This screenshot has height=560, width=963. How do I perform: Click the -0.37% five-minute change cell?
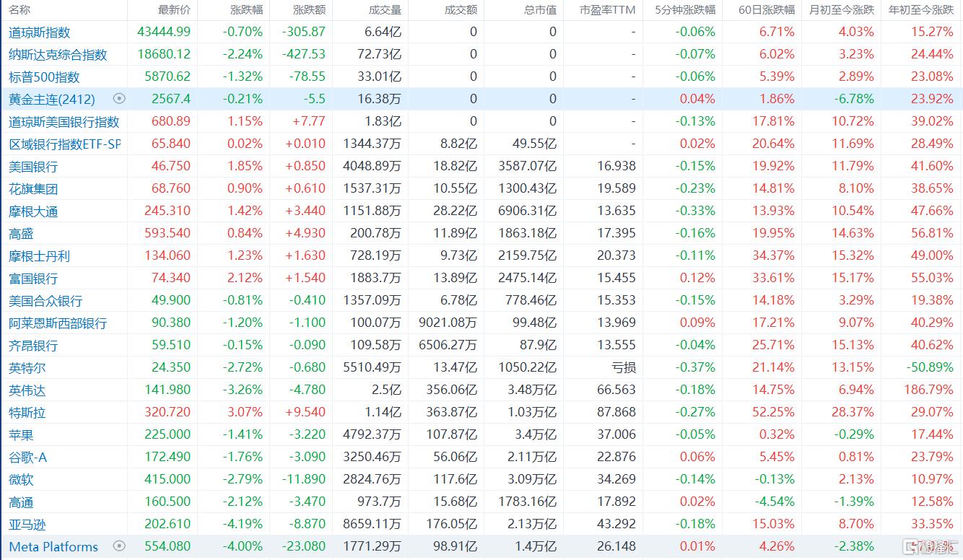click(695, 367)
